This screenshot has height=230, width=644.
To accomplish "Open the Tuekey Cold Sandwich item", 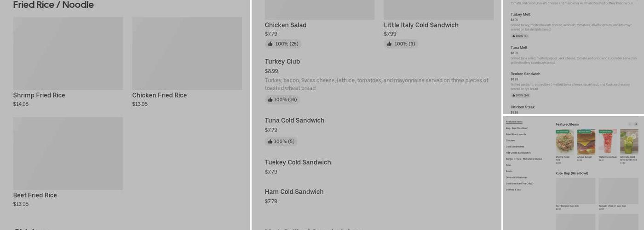I will (298, 162).
